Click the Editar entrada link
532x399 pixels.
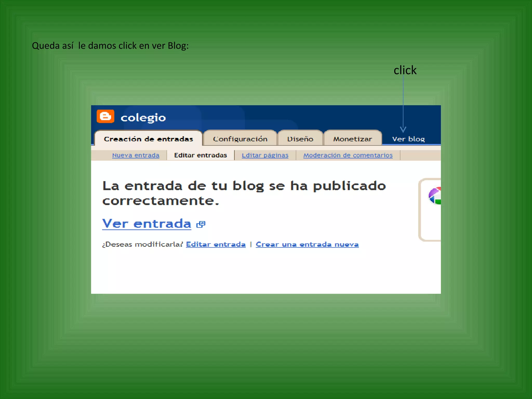click(216, 244)
